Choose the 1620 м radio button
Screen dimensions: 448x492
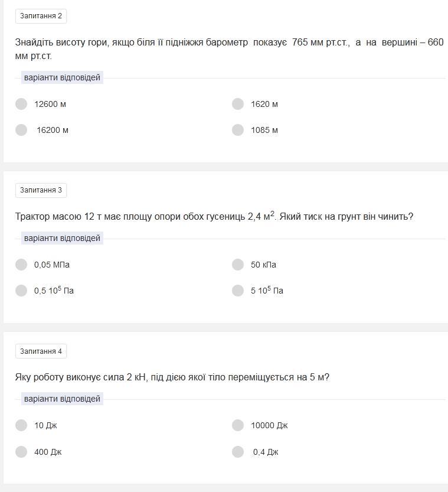point(238,104)
